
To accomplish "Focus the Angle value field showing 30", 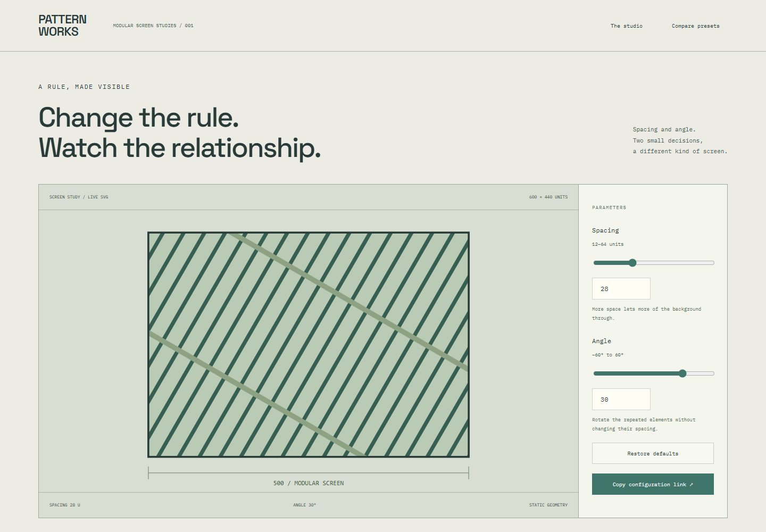I will coord(621,399).
